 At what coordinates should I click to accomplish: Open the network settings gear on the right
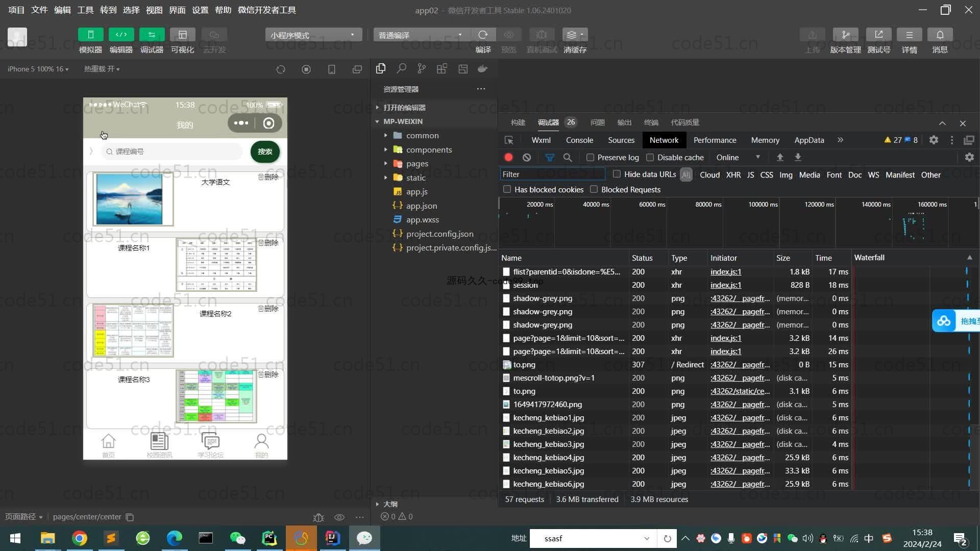(969, 158)
